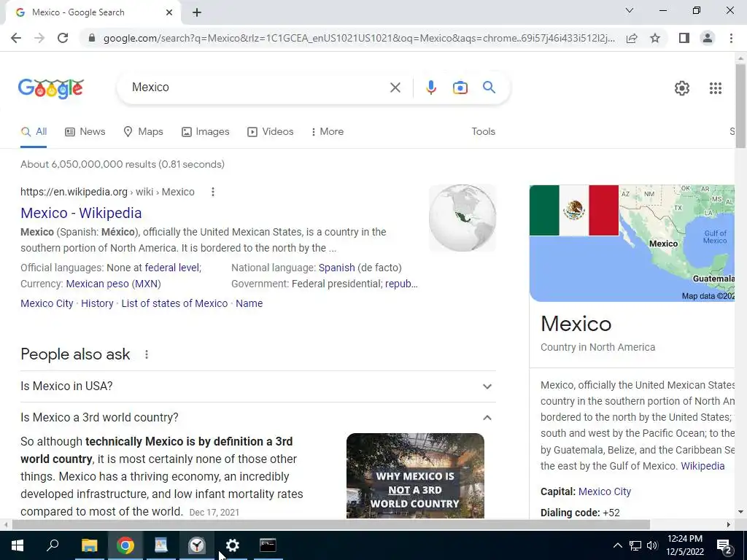Screen dimensions: 747x560
Task: Search by image with the camera icon
Action: coord(460,87)
